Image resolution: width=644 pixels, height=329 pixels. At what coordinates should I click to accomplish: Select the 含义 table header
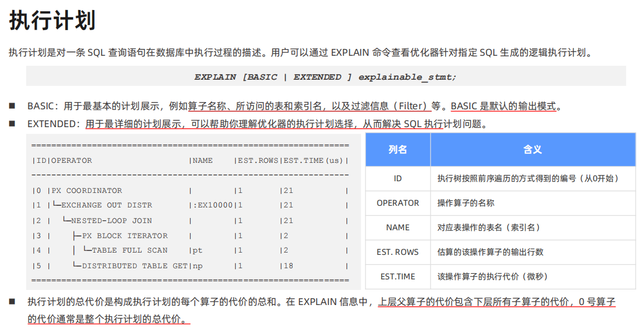(x=533, y=149)
